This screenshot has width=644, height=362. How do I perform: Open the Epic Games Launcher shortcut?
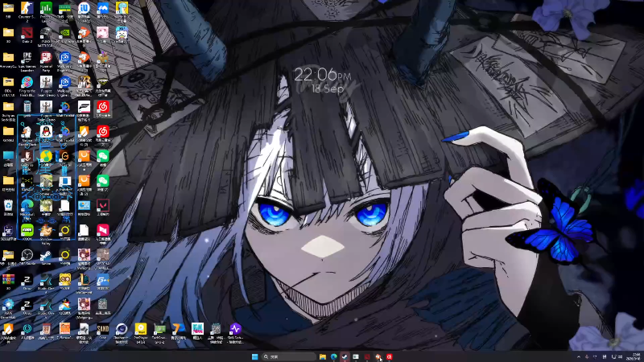coord(27,58)
